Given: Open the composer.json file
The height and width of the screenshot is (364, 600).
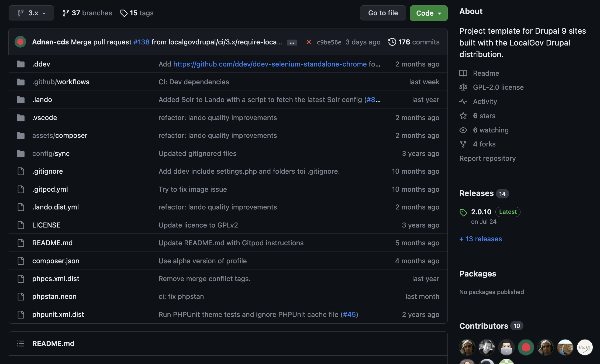Looking at the screenshot, I should tap(56, 261).
